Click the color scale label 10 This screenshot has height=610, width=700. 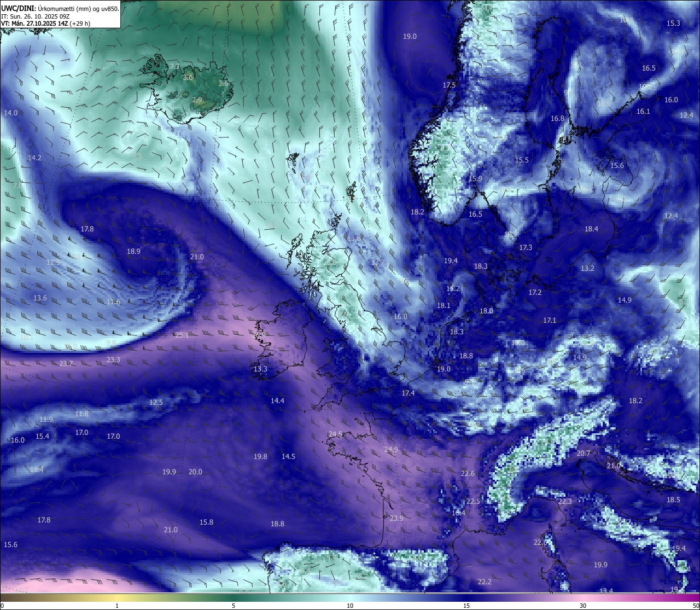click(x=349, y=606)
